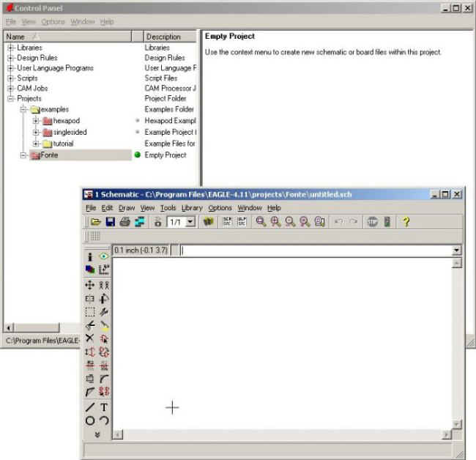Click the Save icon in schematic toolbar
This screenshot has height=460, width=476.
pos(111,222)
